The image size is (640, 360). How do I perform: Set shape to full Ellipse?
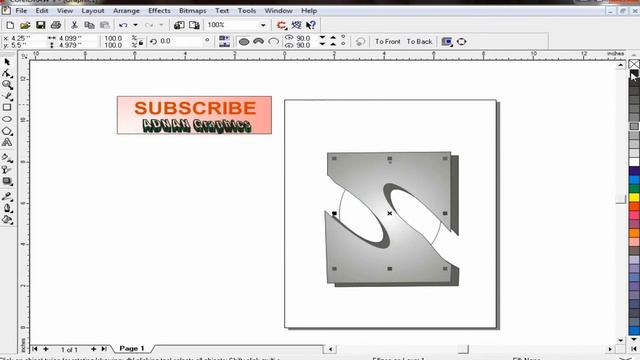244,42
